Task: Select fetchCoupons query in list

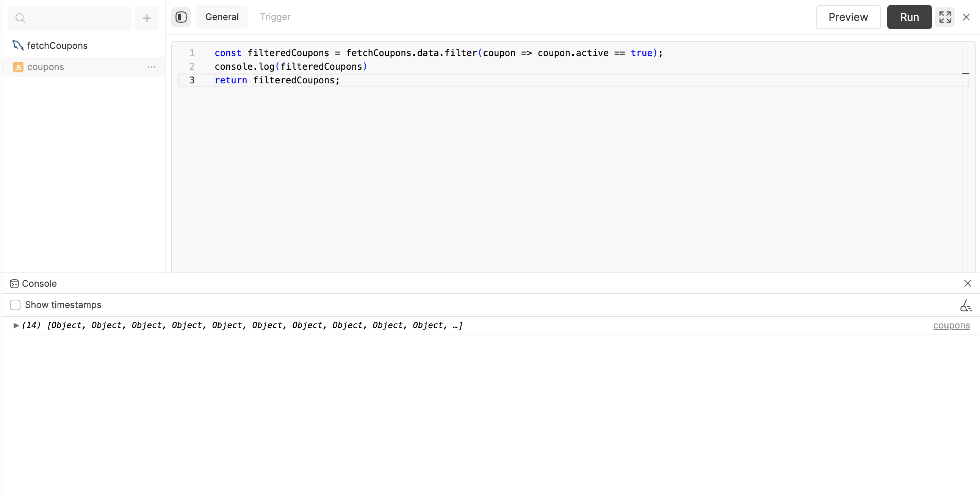Action: point(58,45)
